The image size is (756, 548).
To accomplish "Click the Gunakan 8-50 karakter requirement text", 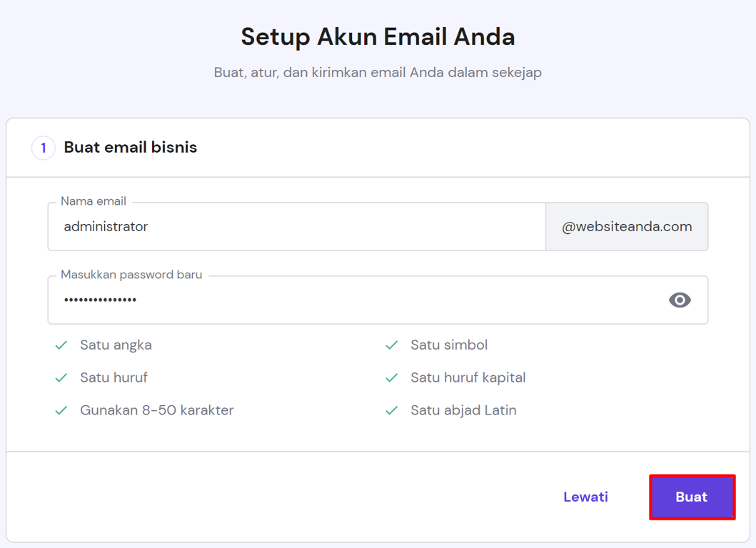I will click(x=156, y=411).
